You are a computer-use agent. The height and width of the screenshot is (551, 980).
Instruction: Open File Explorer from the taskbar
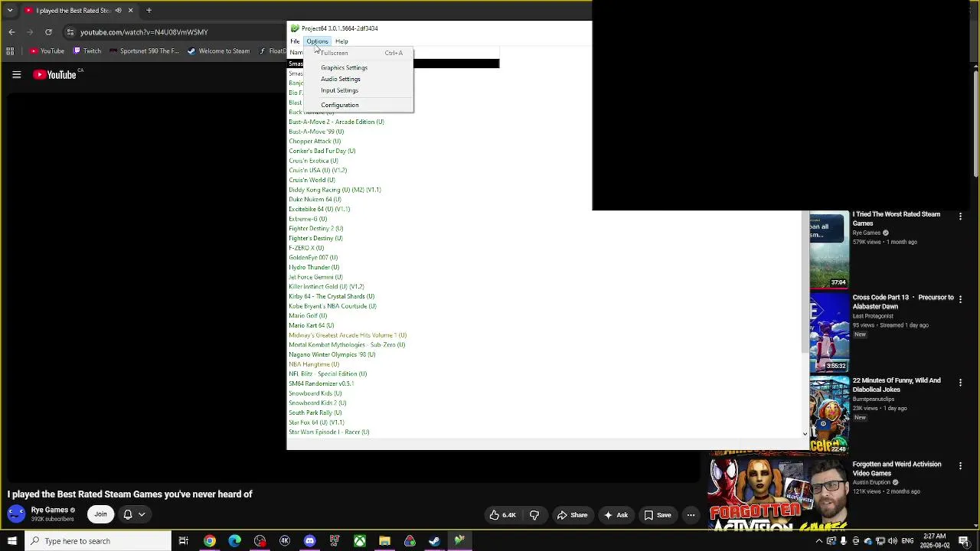click(x=384, y=541)
